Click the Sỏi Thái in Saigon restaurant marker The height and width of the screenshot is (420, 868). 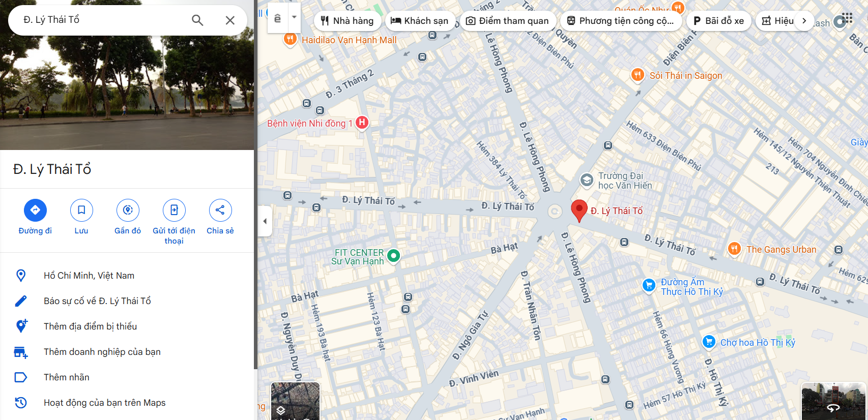coord(638,75)
